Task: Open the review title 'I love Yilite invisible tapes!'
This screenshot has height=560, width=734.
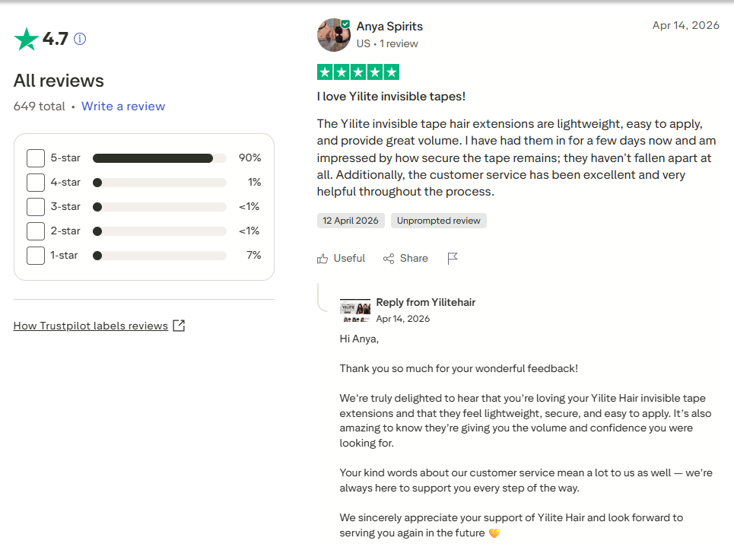Action: coord(391,97)
